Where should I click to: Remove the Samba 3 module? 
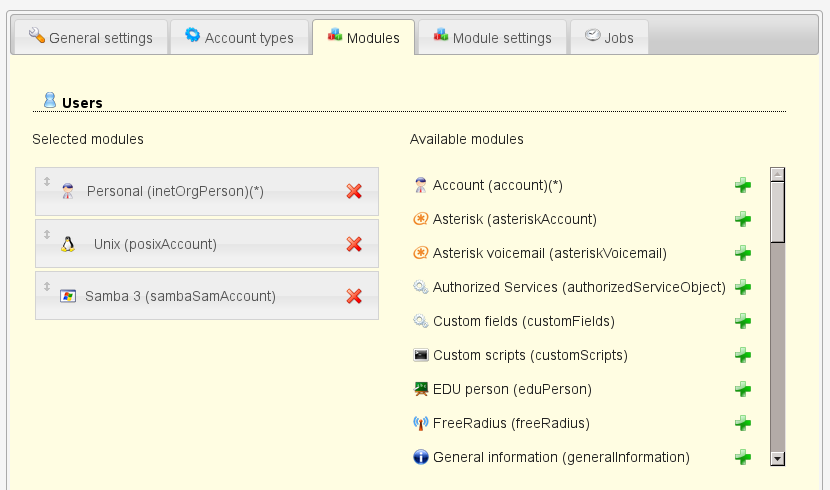[x=353, y=296]
